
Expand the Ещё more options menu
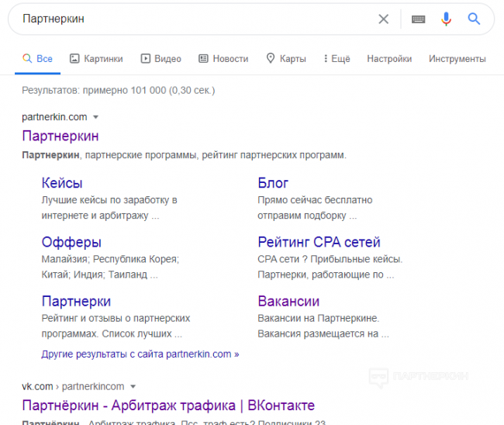[335, 58]
